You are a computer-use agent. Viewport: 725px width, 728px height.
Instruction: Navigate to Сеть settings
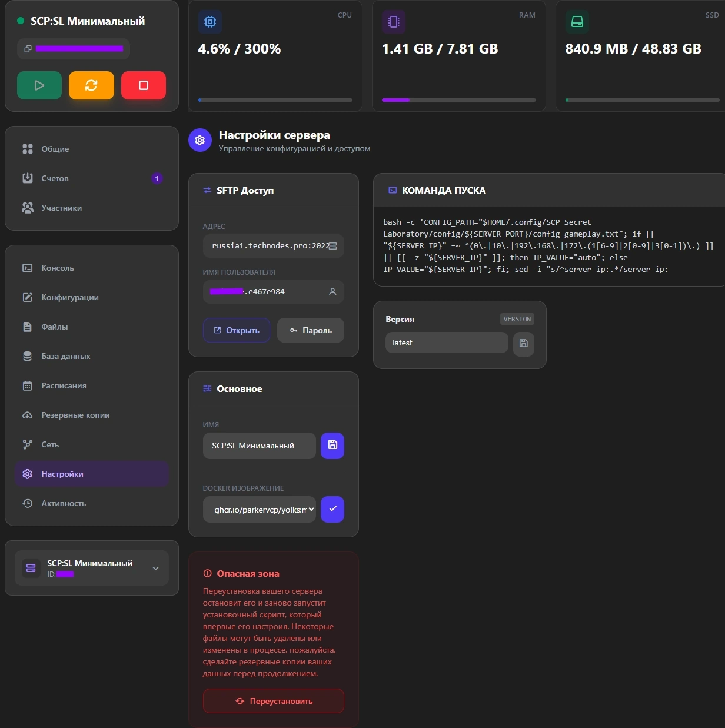[x=92, y=444]
